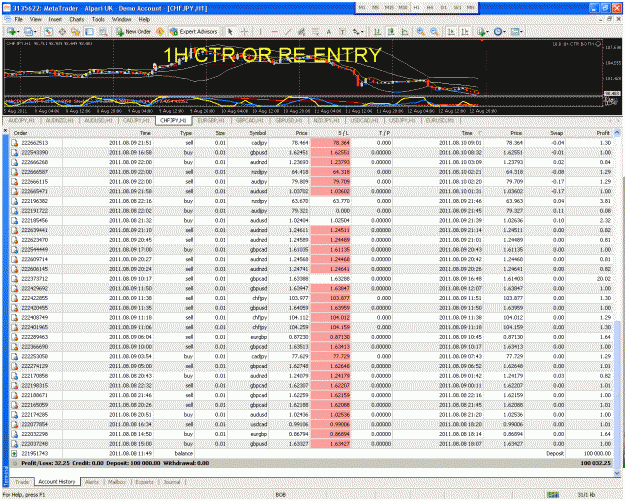Open the Templates dropdown

tap(517, 31)
